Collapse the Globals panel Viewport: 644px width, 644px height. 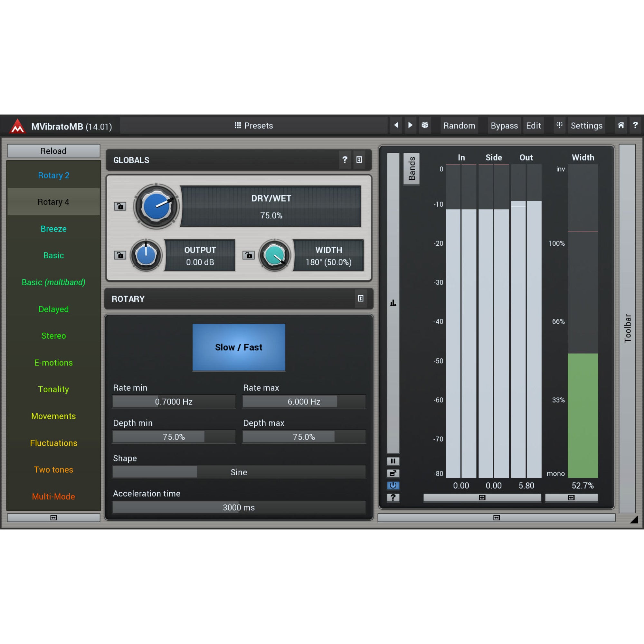(359, 160)
